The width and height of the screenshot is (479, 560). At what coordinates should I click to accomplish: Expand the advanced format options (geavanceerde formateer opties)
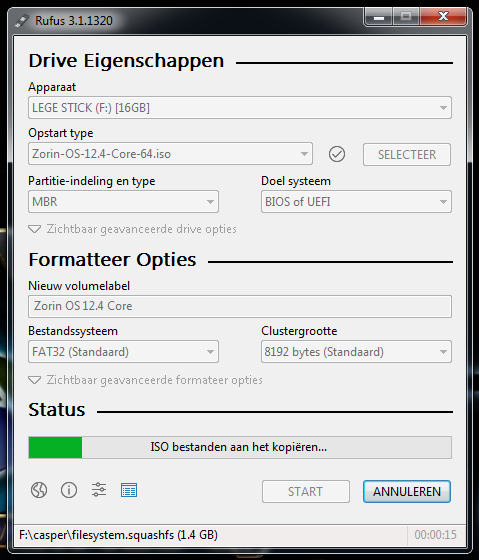click(145, 380)
